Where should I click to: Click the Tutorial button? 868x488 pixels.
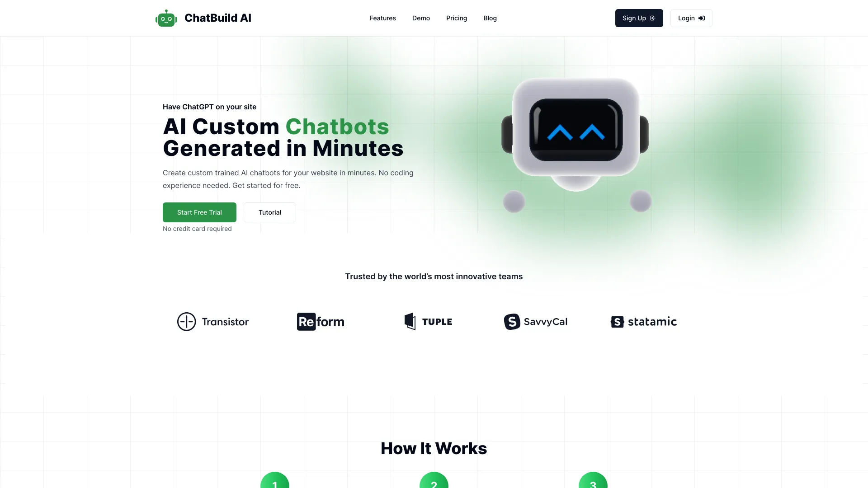[269, 212]
